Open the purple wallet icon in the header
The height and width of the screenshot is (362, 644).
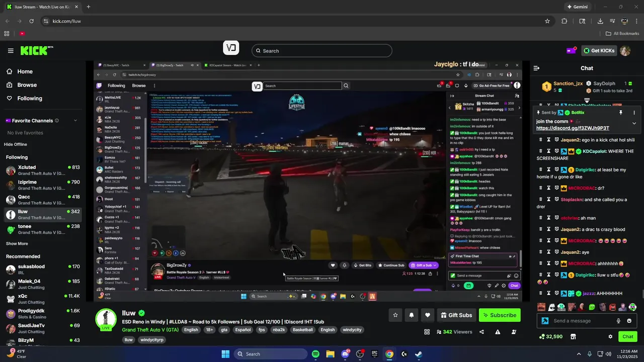coord(571,50)
